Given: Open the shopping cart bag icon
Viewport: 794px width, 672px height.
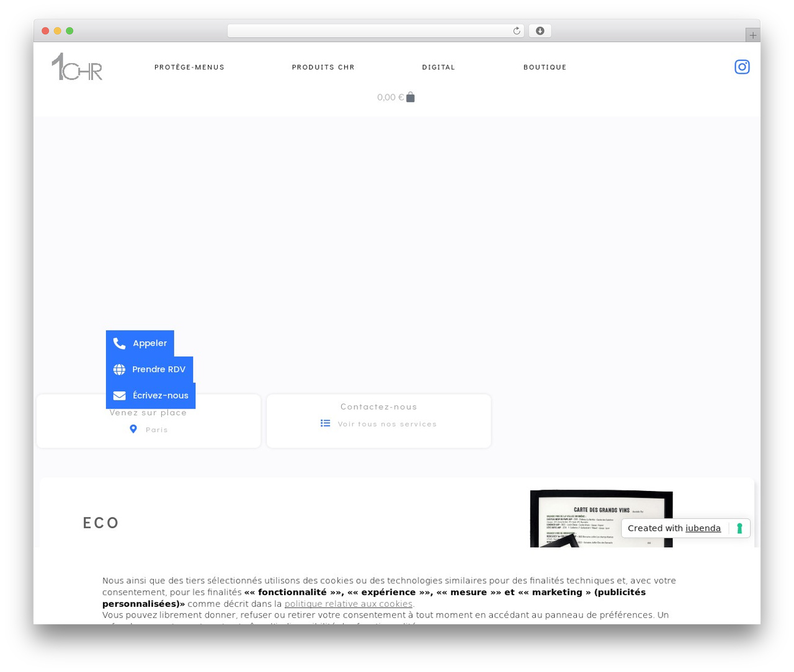Looking at the screenshot, I should (410, 97).
